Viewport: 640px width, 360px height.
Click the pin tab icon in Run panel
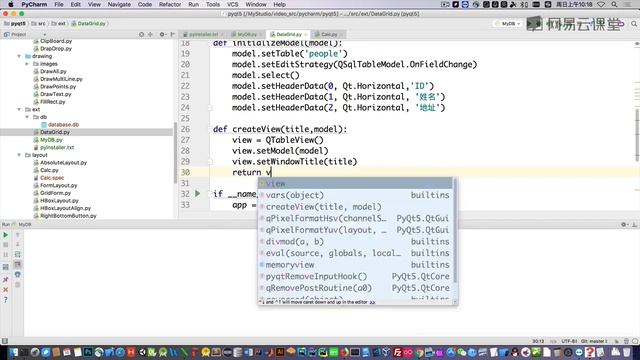coord(6,280)
